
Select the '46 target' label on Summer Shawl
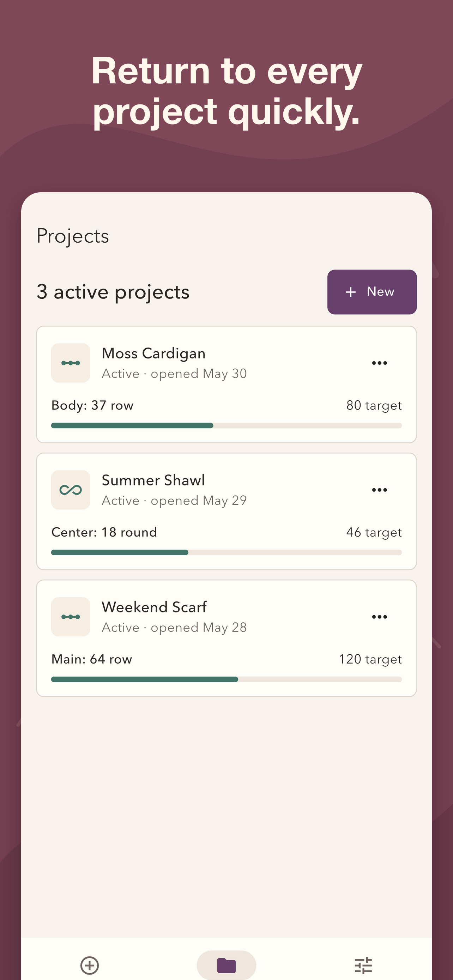[x=374, y=533]
